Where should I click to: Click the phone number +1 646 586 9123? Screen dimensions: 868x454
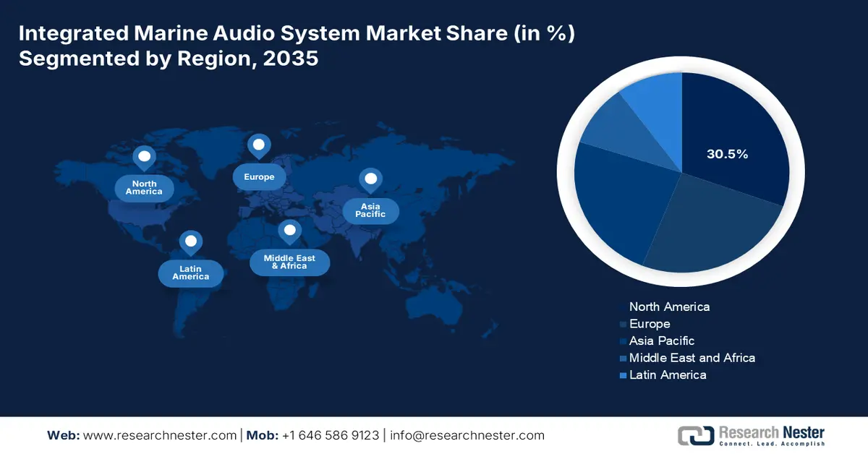pos(330,435)
